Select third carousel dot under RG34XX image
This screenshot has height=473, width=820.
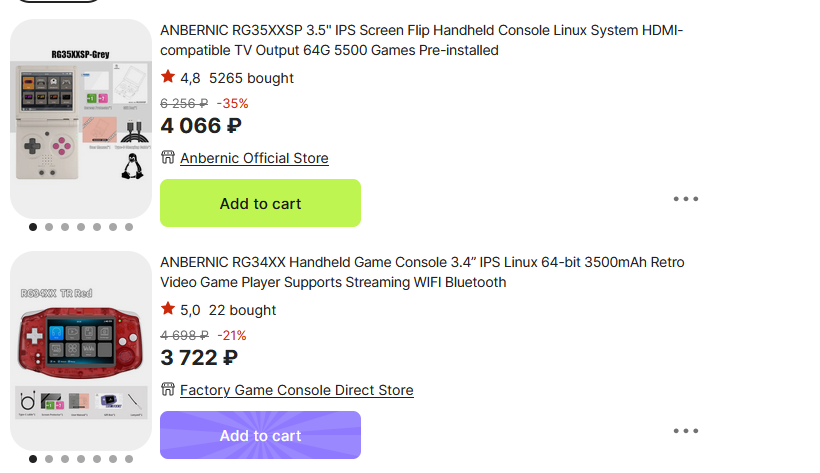point(65,459)
